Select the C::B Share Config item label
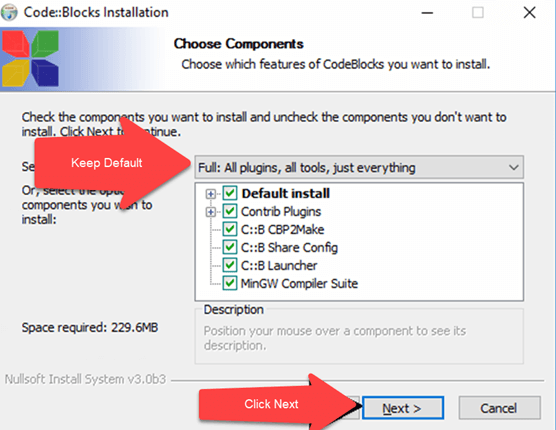556x430 pixels. [289, 248]
